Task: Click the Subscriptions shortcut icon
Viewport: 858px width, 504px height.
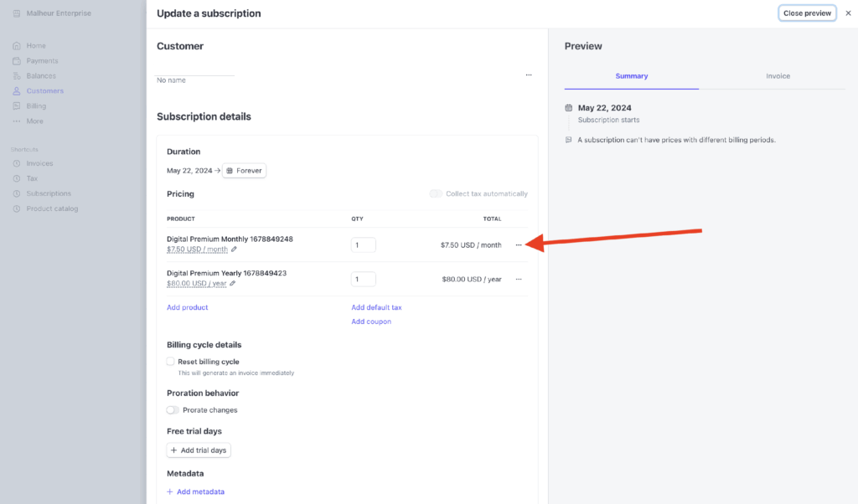Action: 17,193
